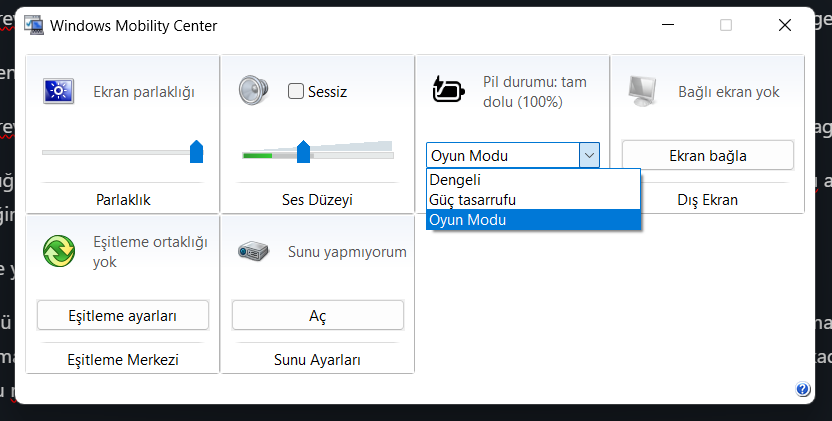Click the Windows Mobility Center title icon
Image resolution: width=832 pixels, height=421 pixels.
(x=34, y=25)
